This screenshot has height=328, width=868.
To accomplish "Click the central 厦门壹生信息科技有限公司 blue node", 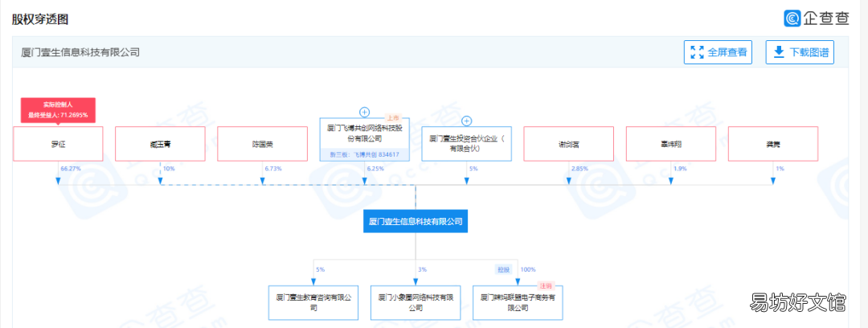I will [x=416, y=221].
